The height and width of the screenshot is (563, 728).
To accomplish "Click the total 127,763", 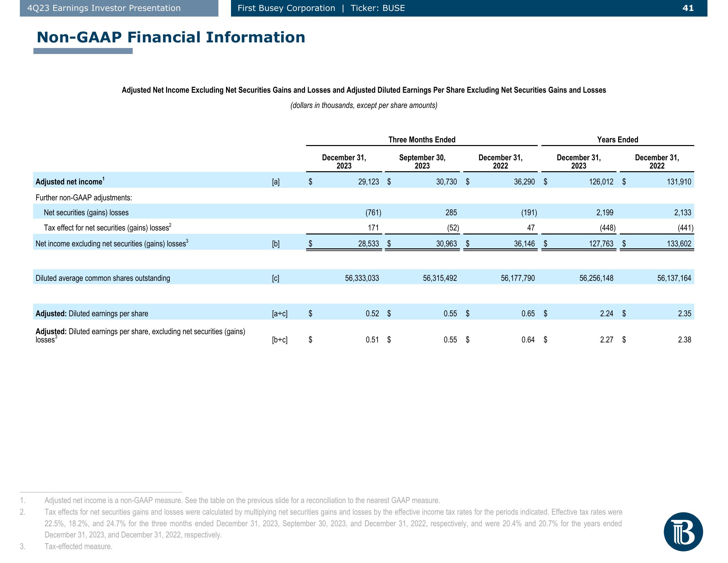I will (601, 244).
